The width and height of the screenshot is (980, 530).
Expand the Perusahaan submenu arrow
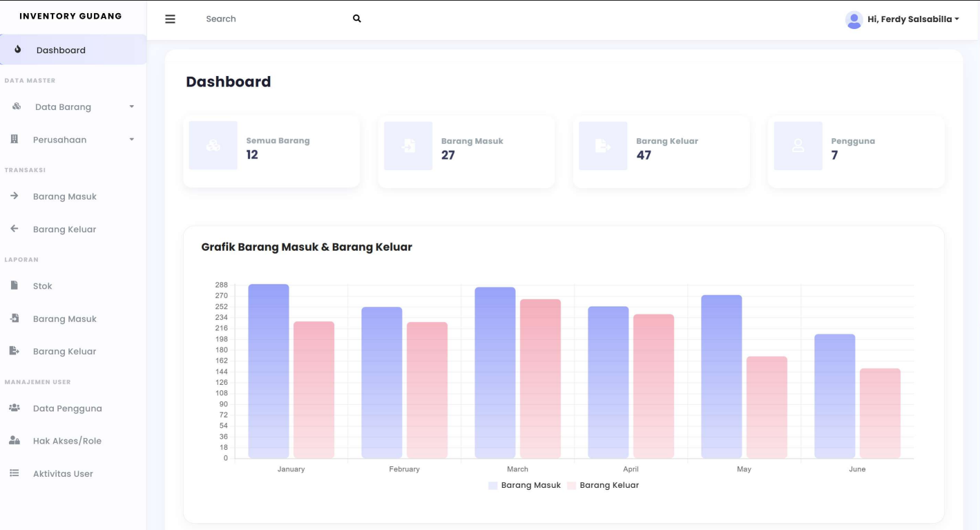pos(131,140)
